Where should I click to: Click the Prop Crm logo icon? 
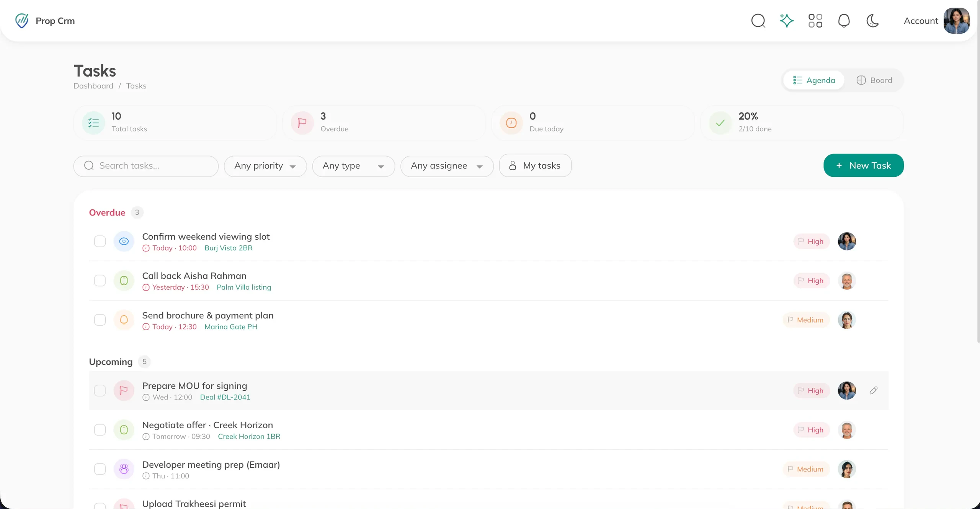22,21
